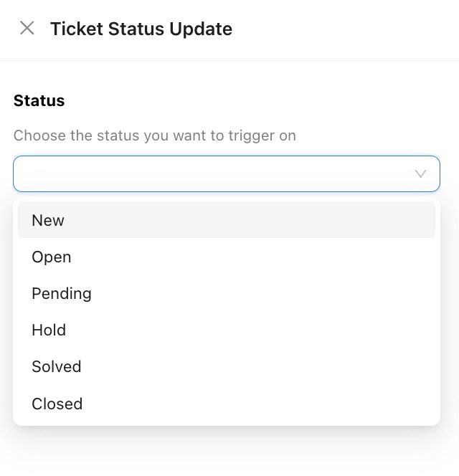Collapse the status list via chevron
The image size is (459, 476).
(x=421, y=174)
